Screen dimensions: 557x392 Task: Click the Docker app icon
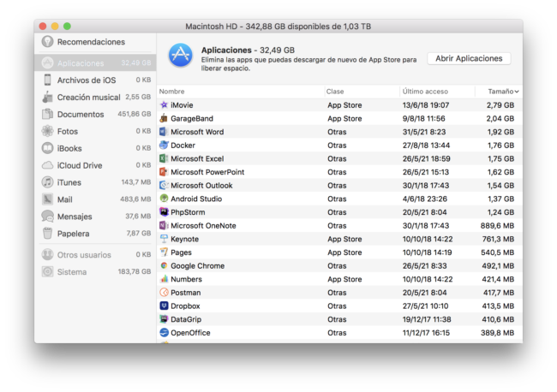[164, 146]
